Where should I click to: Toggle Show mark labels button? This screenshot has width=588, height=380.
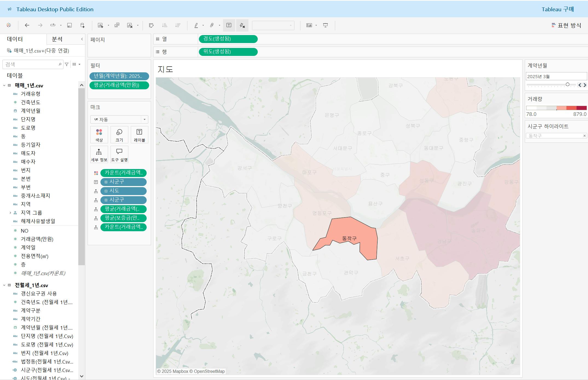tap(229, 25)
